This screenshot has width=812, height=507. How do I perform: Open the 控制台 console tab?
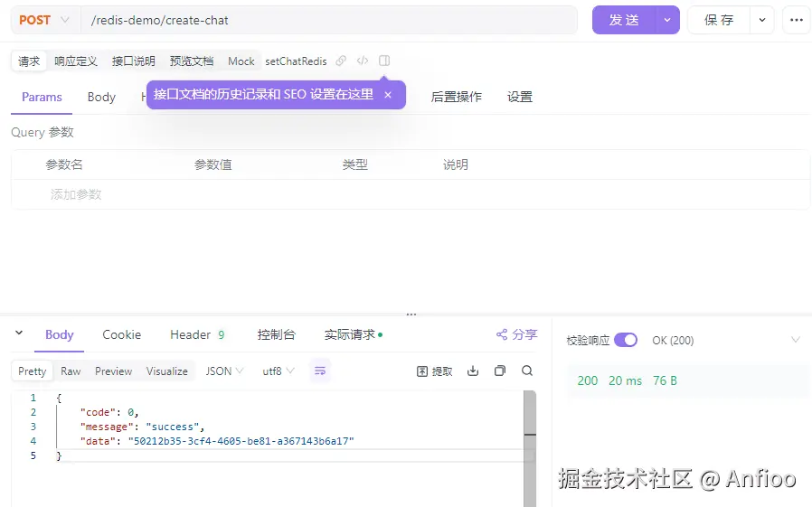point(276,334)
